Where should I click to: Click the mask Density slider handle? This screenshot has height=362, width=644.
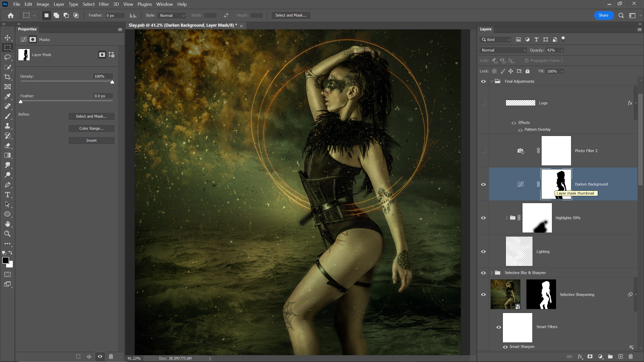[112, 82]
